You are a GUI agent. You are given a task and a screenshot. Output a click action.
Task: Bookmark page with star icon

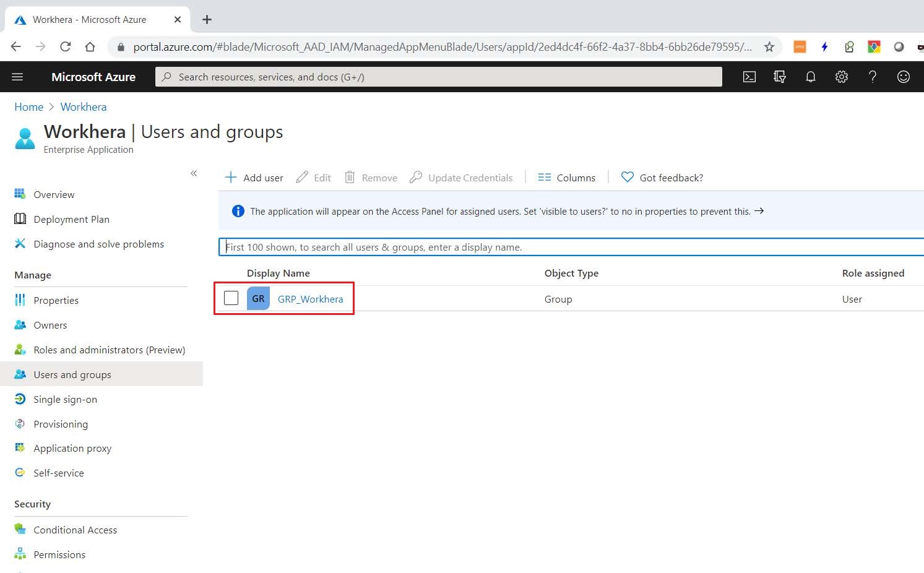tap(769, 46)
